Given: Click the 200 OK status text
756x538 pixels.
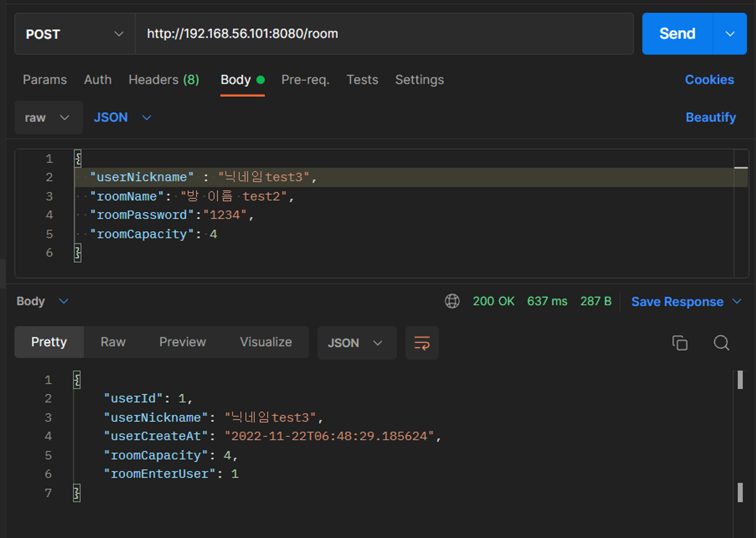Looking at the screenshot, I should point(493,301).
